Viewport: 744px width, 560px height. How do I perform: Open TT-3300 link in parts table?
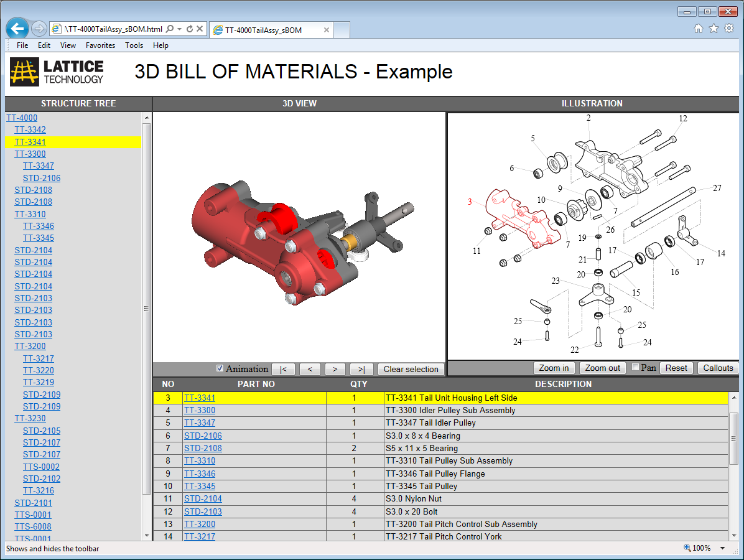coord(200,410)
